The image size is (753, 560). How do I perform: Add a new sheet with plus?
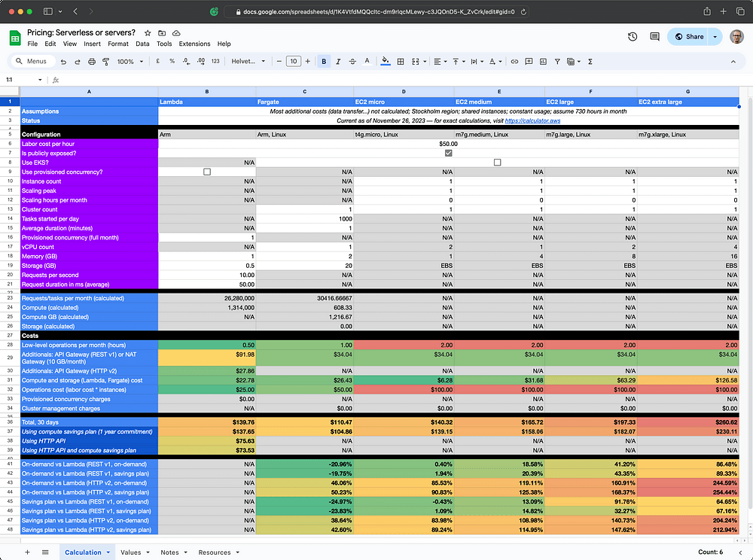click(27, 552)
